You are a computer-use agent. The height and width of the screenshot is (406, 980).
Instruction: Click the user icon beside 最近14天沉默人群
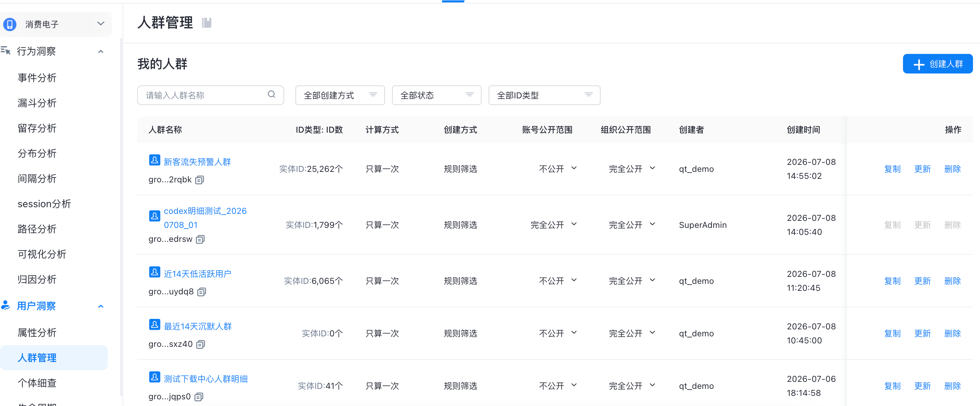pyautogui.click(x=154, y=324)
